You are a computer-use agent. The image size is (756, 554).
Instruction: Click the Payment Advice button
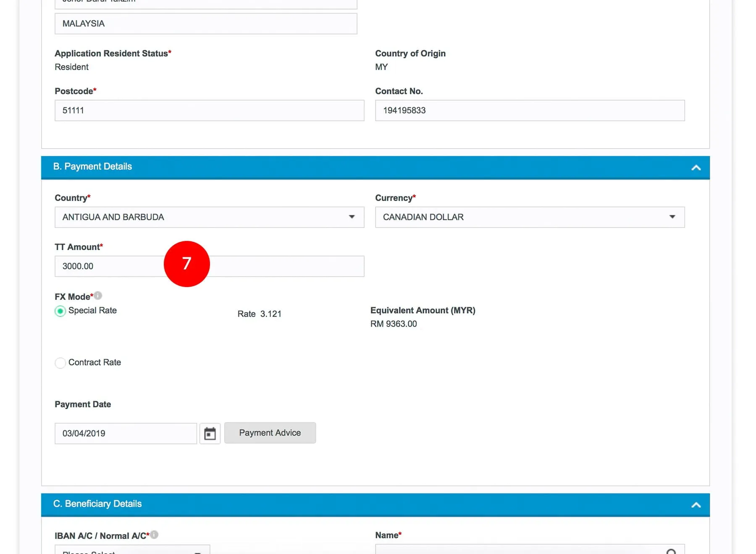pyautogui.click(x=270, y=433)
